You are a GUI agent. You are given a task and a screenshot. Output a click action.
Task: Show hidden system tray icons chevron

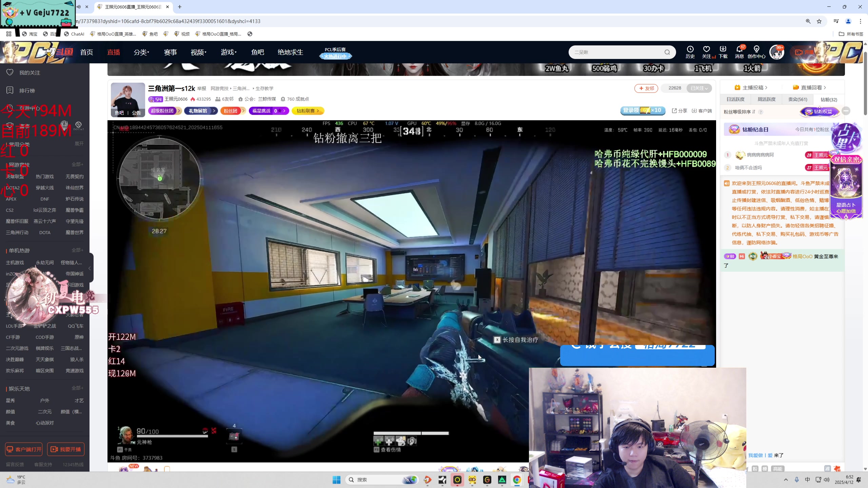(x=786, y=480)
